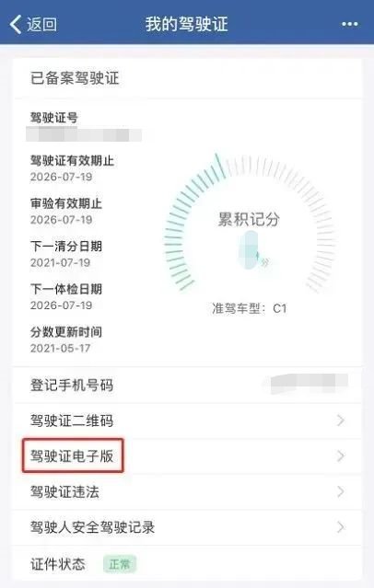This screenshot has height=588, width=374.
Task: Click the 准驾车型 C1 label
Action: (x=250, y=308)
